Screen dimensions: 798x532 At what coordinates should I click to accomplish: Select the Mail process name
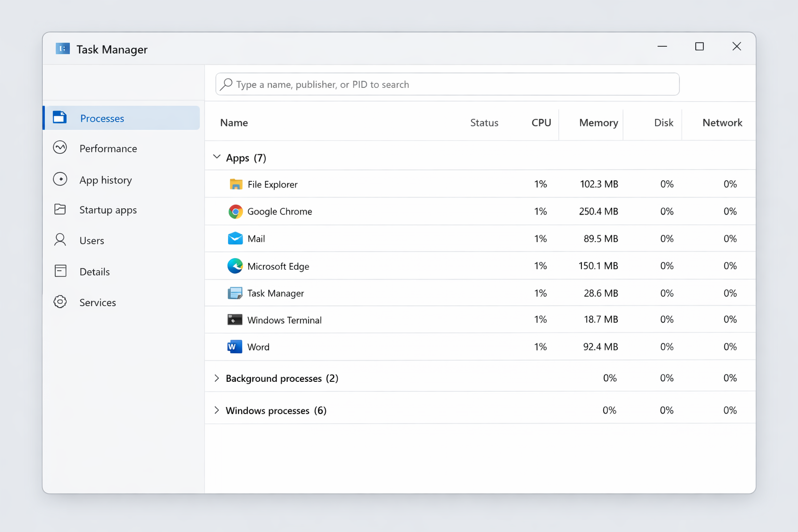(256, 239)
